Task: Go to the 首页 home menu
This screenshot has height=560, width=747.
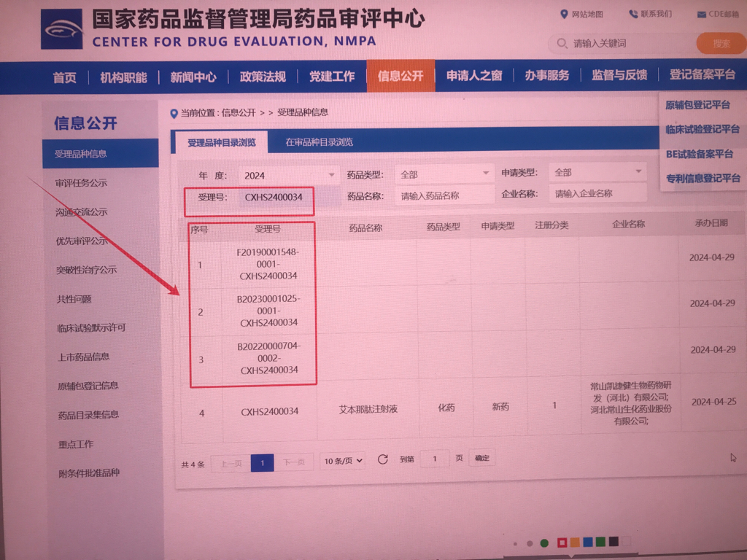Action: pyautogui.click(x=65, y=77)
